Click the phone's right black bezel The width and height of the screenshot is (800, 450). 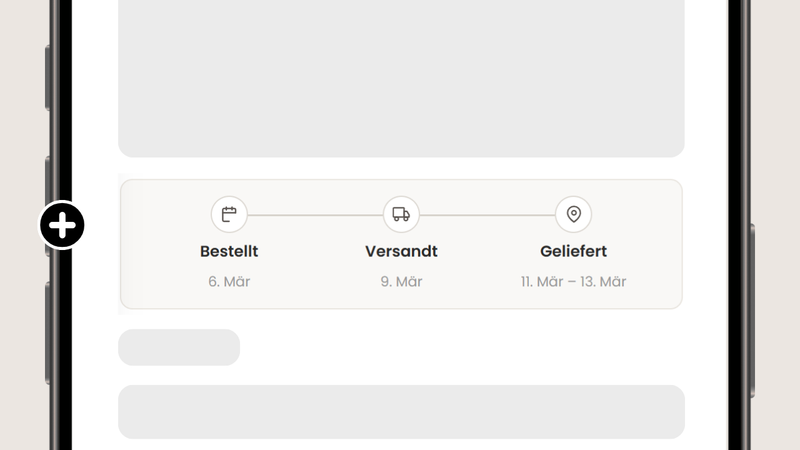pos(739,120)
